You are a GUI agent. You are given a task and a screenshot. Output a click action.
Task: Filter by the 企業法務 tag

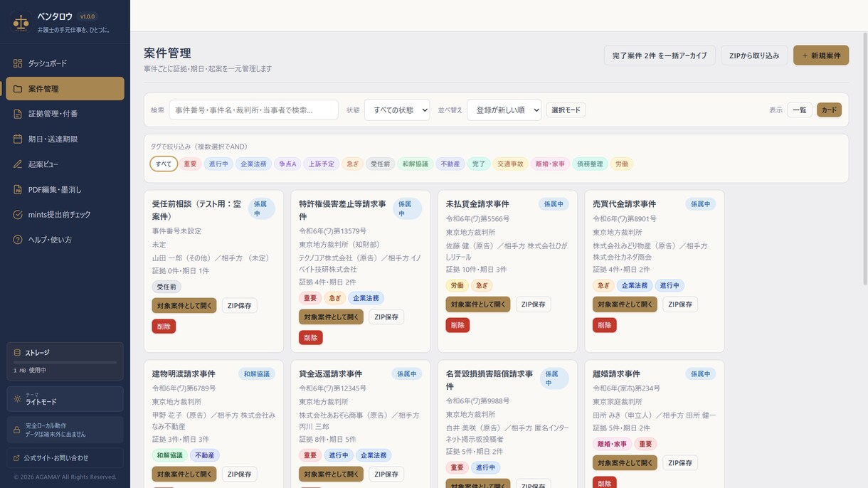click(x=253, y=164)
